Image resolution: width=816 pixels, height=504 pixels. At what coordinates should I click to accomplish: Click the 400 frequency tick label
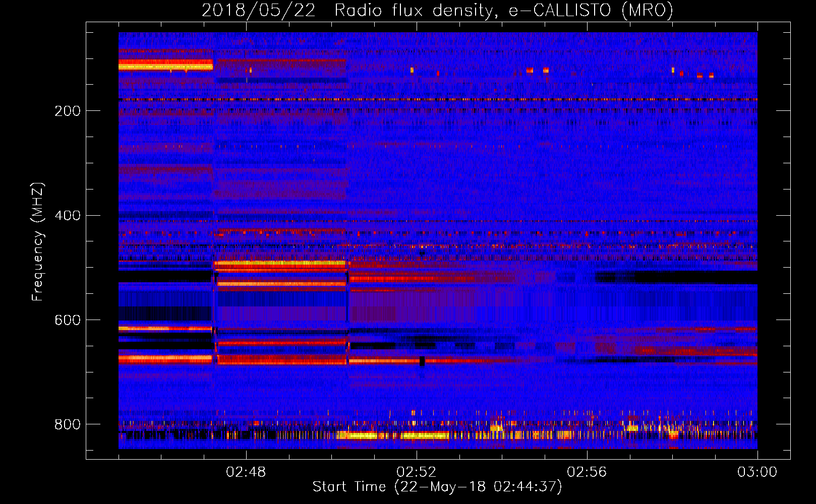(68, 216)
